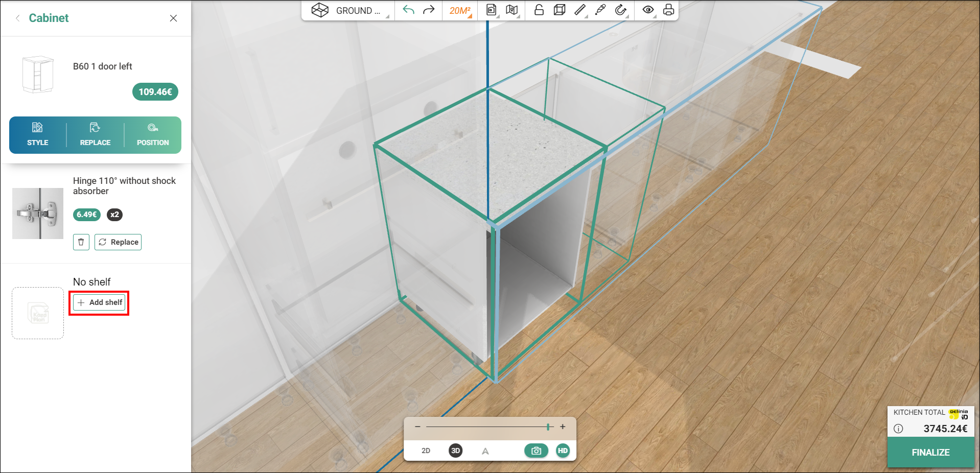980x473 pixels.
Task: Redo the last action
Action: pos(429,10)
